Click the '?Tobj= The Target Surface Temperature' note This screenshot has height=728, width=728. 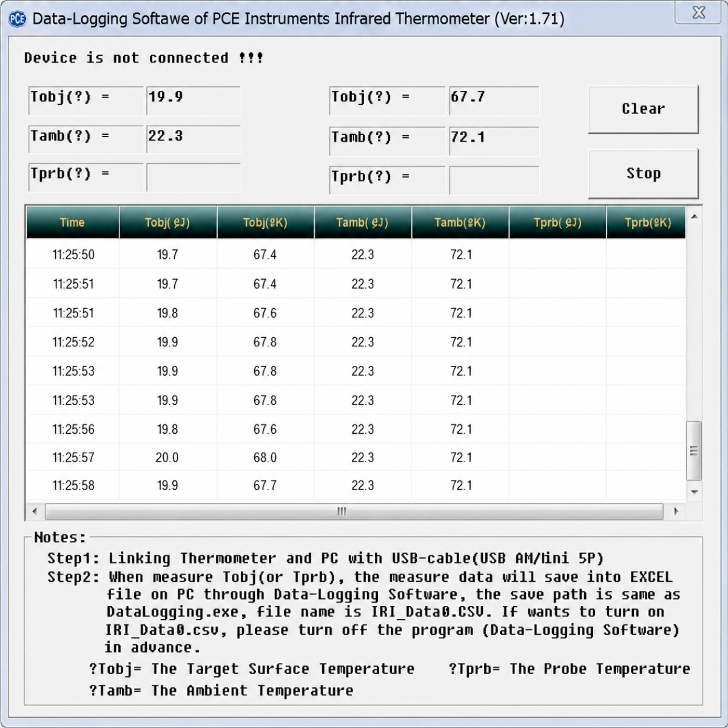[252, 669]
